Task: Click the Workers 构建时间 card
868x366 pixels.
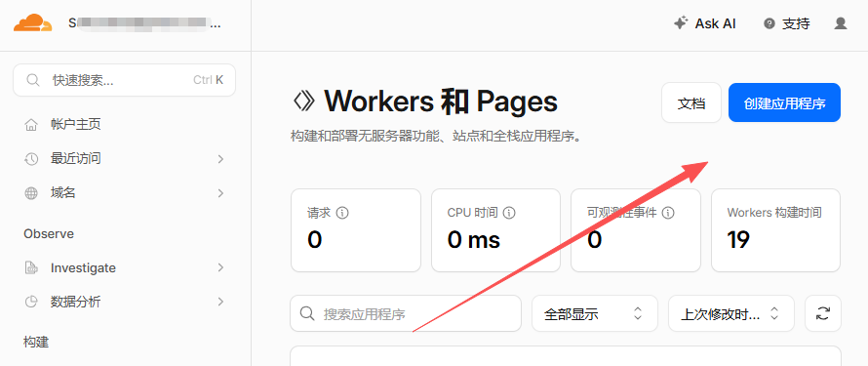Action: [x=775, y=230]
